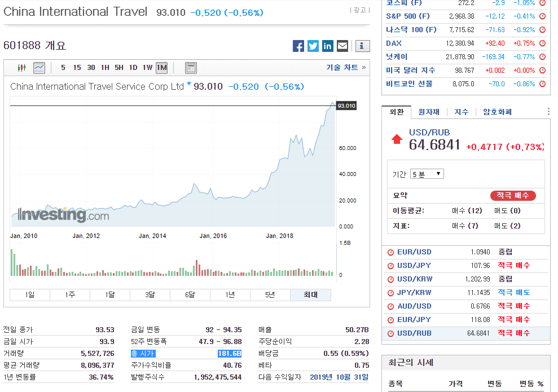Set chart interval to 1D
This screenshot has width=558, height=392.
133,68
